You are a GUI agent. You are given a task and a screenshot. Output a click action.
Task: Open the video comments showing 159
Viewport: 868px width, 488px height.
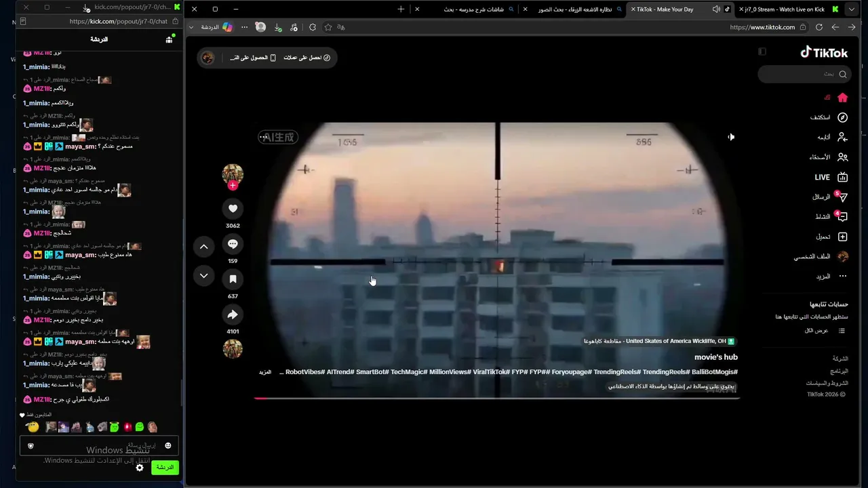click(233, 244)
